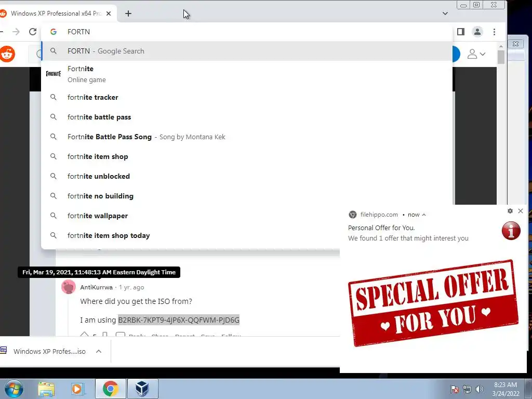Switch to Google Chrome taskbar button
The image size is (532, 399).
pyautogui.click(x=110, y=389)
